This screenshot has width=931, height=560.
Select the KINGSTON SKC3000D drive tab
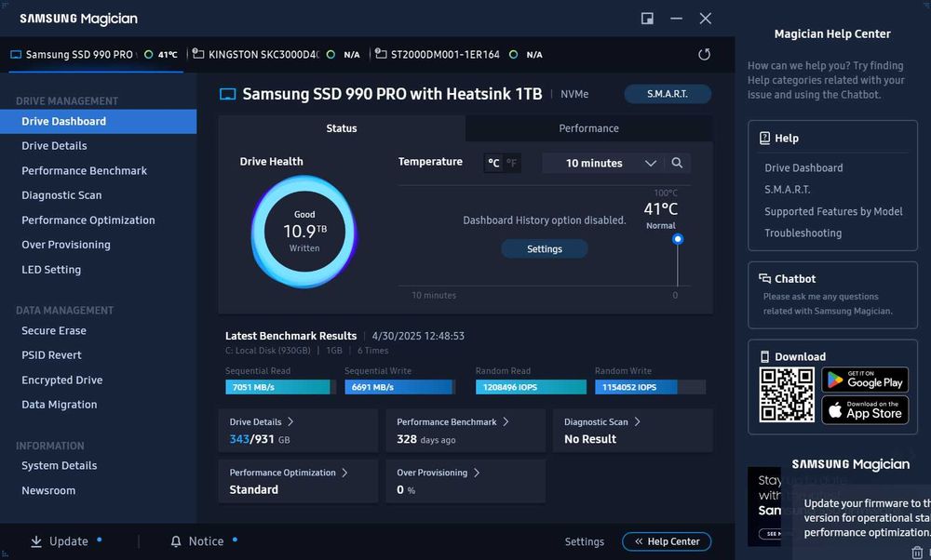point(277,55)
